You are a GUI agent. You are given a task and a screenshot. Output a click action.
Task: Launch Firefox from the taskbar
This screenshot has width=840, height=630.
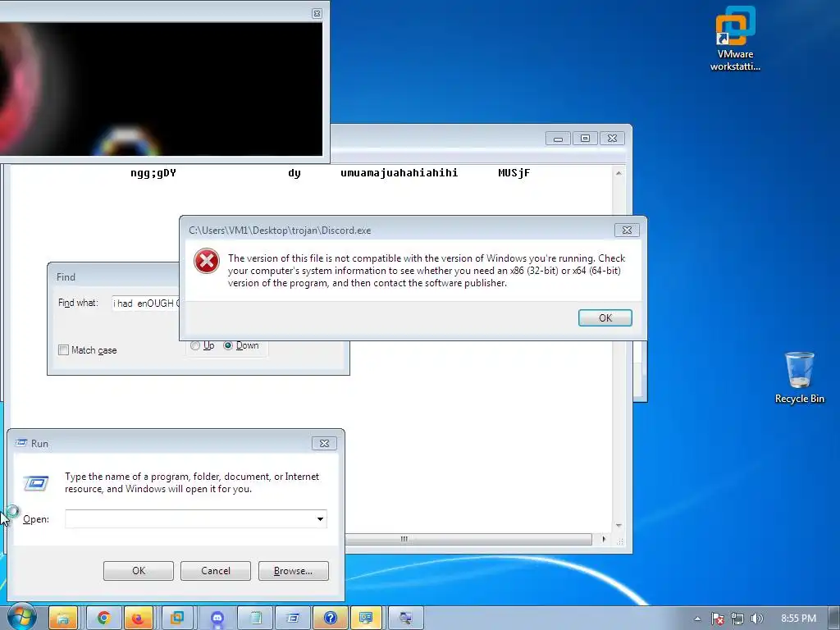138,619
